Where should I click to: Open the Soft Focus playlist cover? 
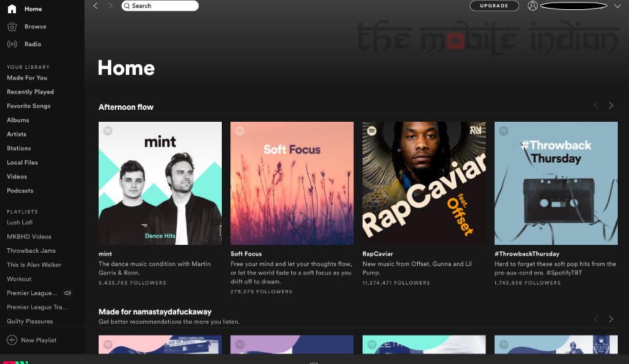[x=292, y=183]
